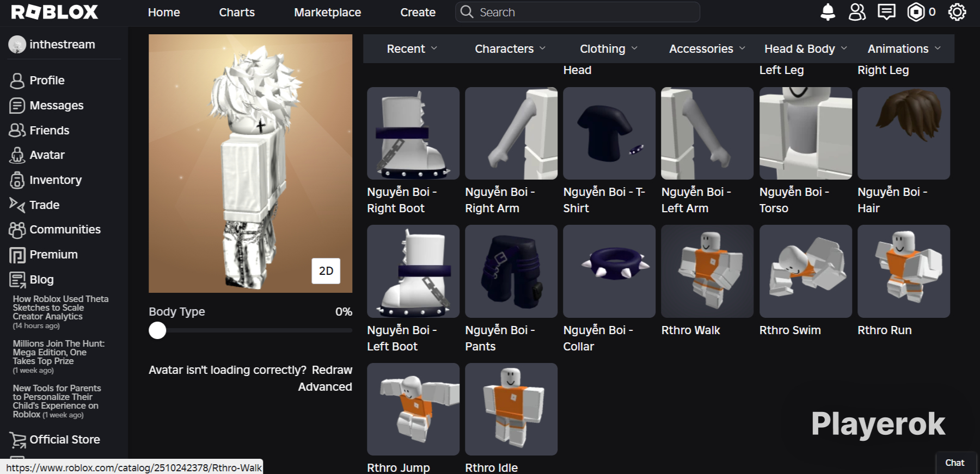The width and height of the screenshot is (980, 474).
Task: Open the Official Store link
Action: (65, 440)
